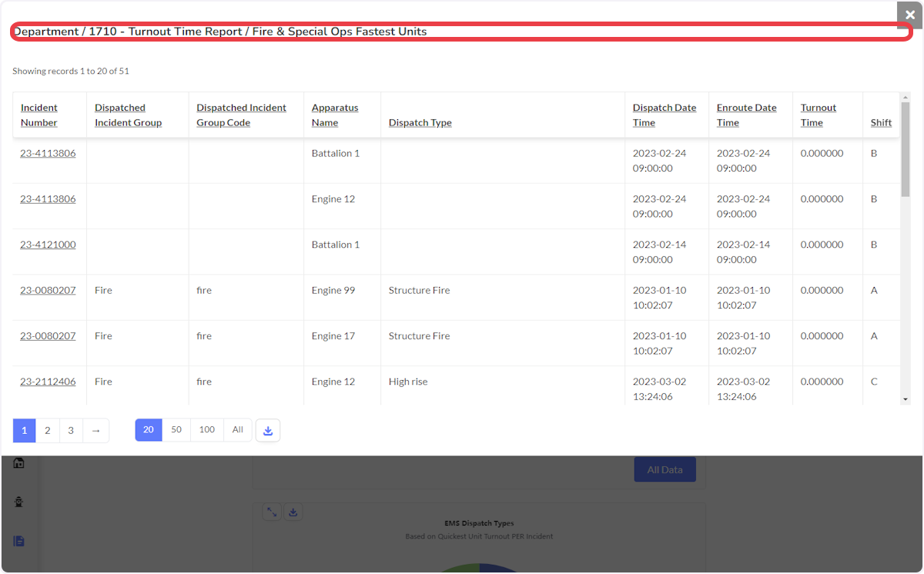
Task: Go to the next page arrow
Action: 95,430
